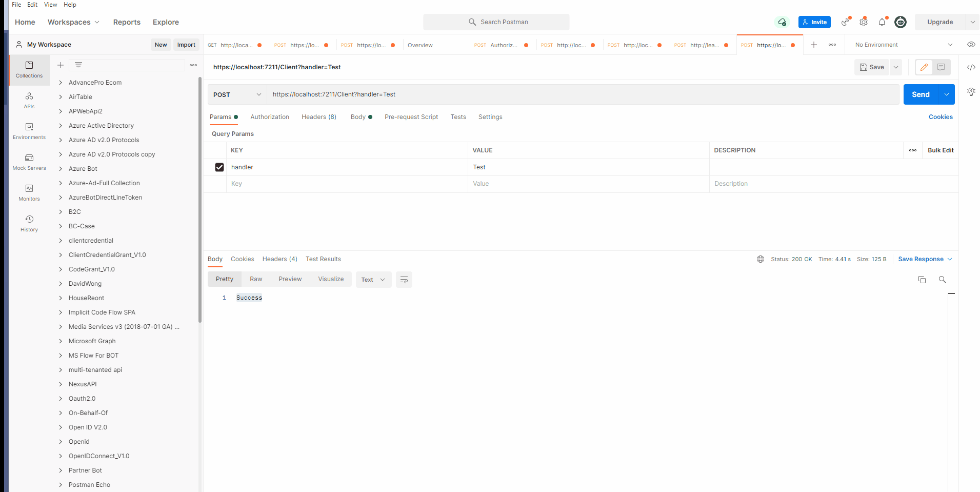980x492 pixels.
Task: Open Bulk Edit for query params
Action: click(940, 150)
